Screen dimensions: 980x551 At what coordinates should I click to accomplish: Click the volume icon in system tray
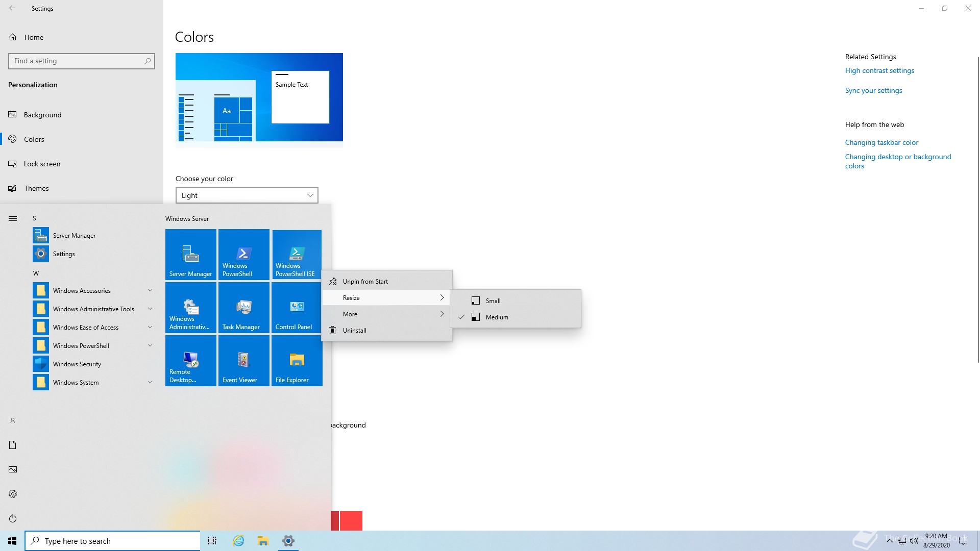point(914,541)
